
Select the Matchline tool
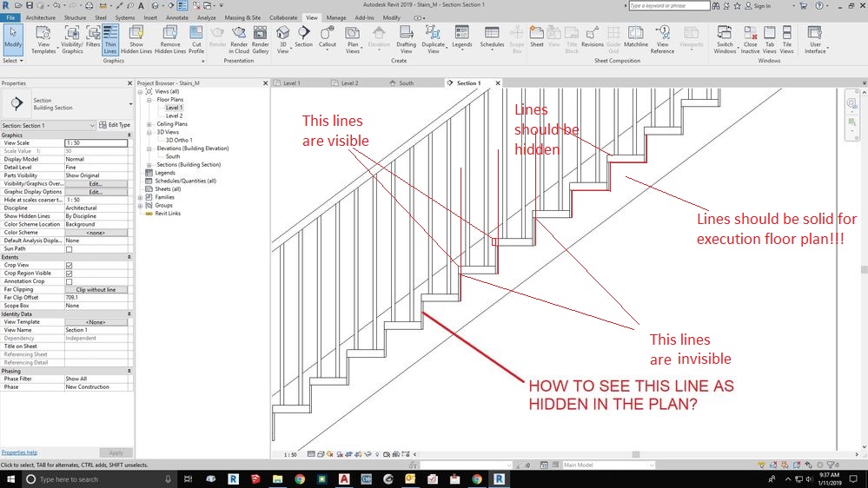(x=636, y=36)
